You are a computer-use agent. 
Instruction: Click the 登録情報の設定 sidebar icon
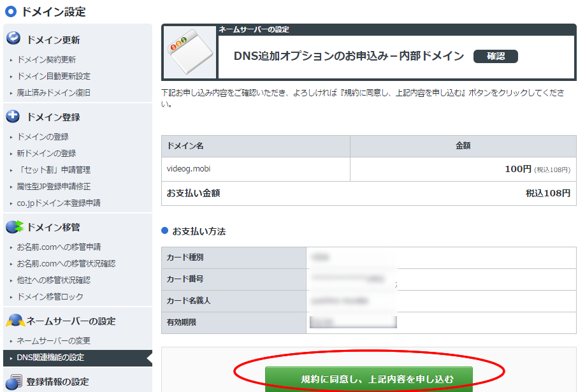pos(13,382)
